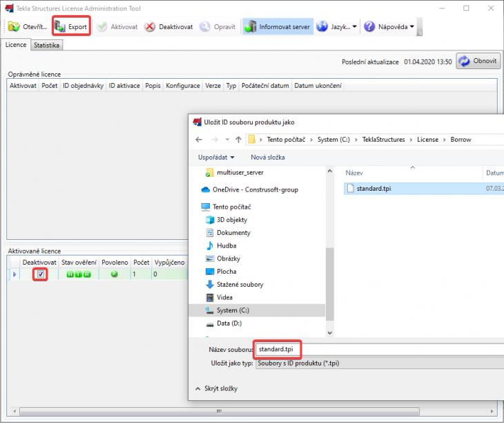Go up one folder level

tap(238, 140)
